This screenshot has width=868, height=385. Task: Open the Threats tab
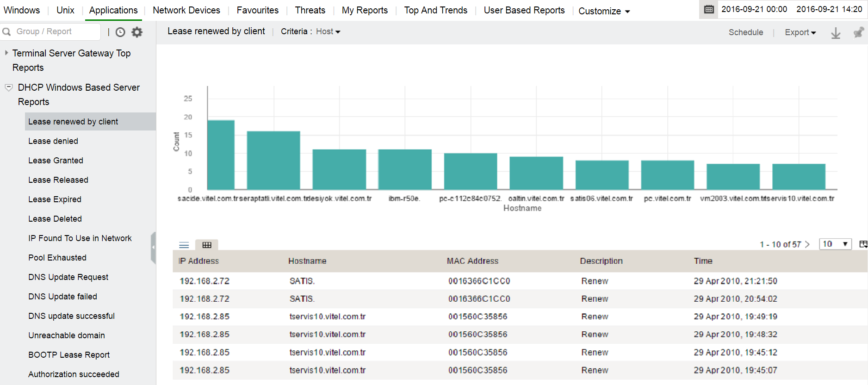[x=310, y=10]
